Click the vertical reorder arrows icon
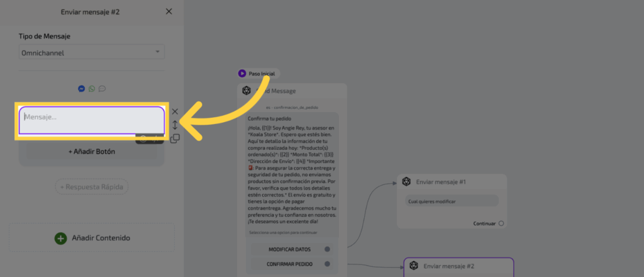Image resolution: width=644 pixels, height=277 pixels. [x=175, y=125]
